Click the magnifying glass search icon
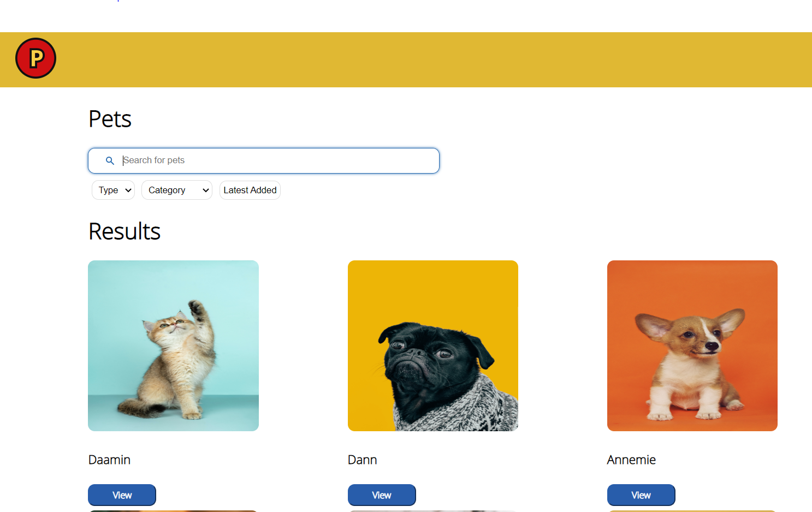812x512 pixels. (x=110, y=160)
